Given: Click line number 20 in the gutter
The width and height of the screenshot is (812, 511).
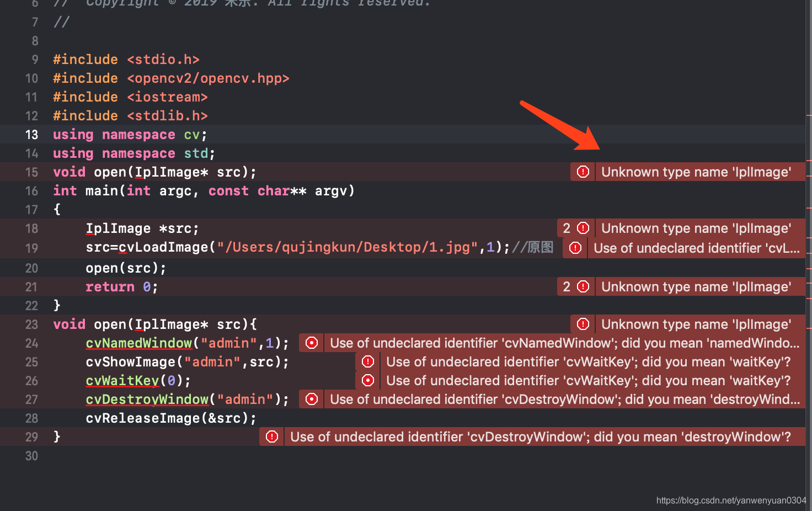Looking at the screenshot, I should pos(31,268).
